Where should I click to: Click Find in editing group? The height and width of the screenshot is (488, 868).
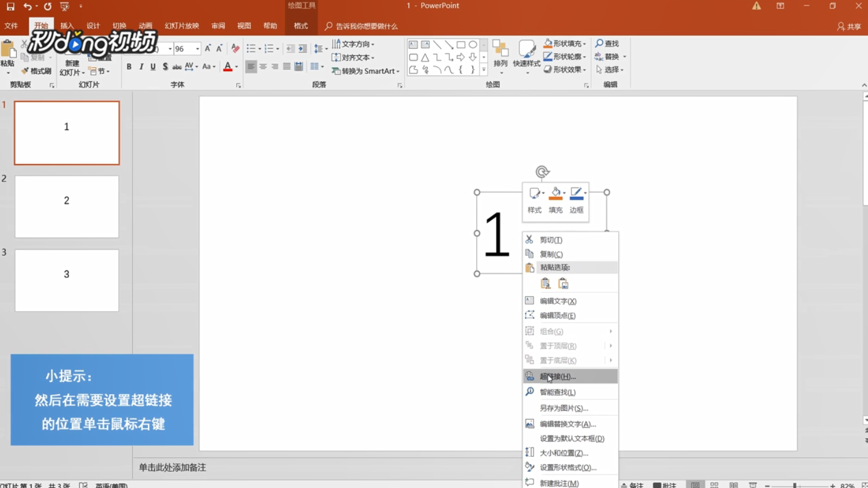(607, 43)
